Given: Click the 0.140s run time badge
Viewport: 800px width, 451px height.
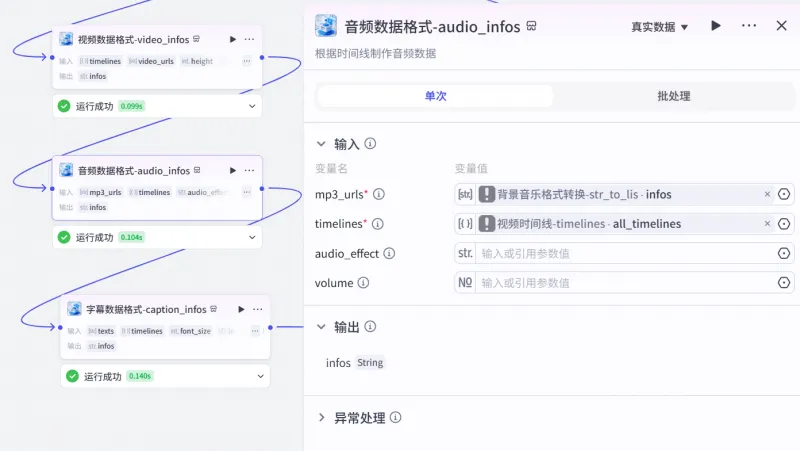Looking at the screenshot, I should (140, 376).
